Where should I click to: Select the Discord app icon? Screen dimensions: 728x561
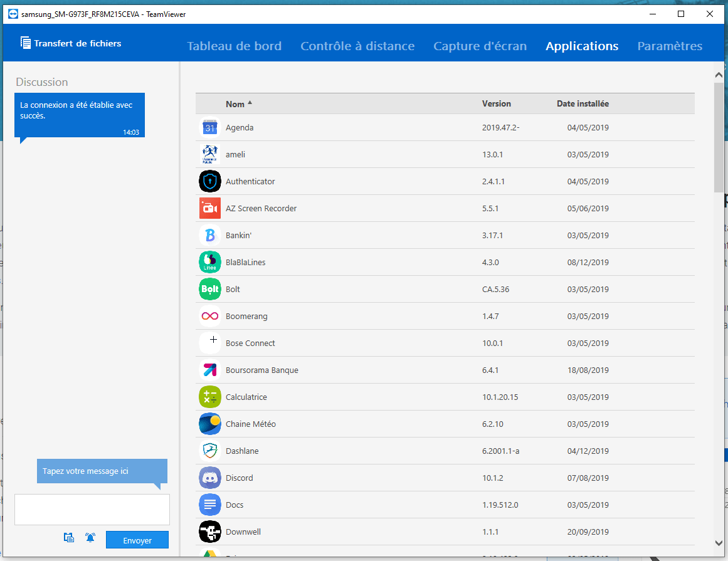click(210, 478)
